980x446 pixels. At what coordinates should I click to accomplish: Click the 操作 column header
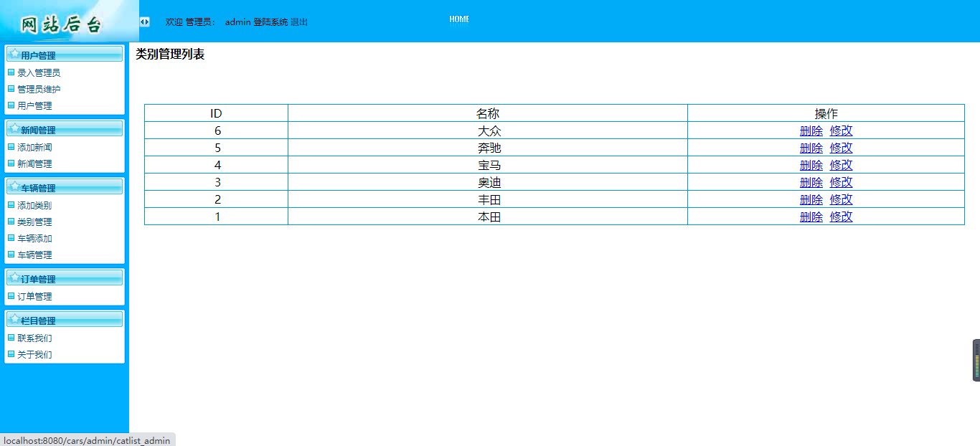point(826,113)
